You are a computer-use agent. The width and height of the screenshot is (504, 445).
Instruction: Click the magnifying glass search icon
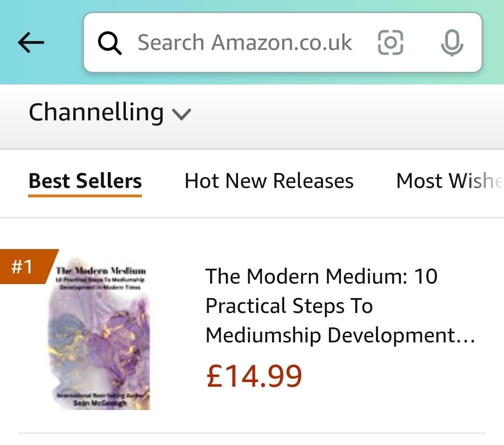tap(110, 43)
